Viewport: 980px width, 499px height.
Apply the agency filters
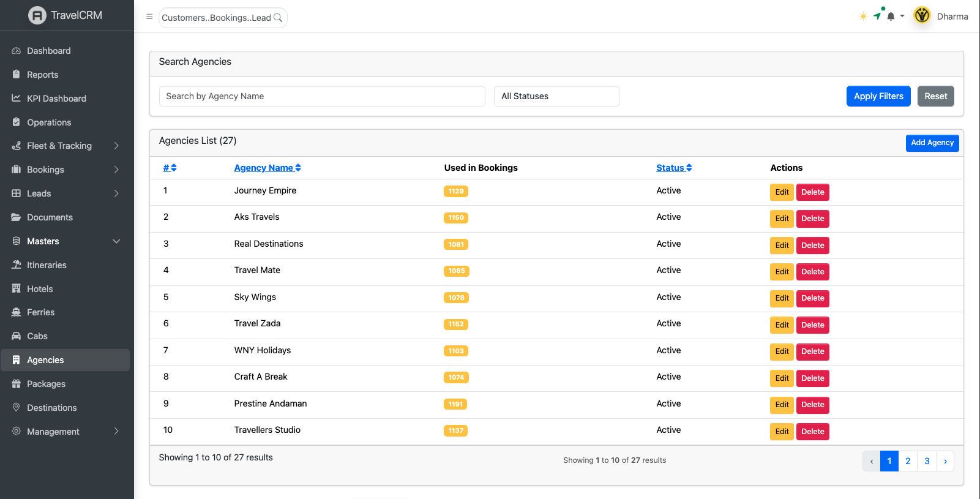point(878,96)
